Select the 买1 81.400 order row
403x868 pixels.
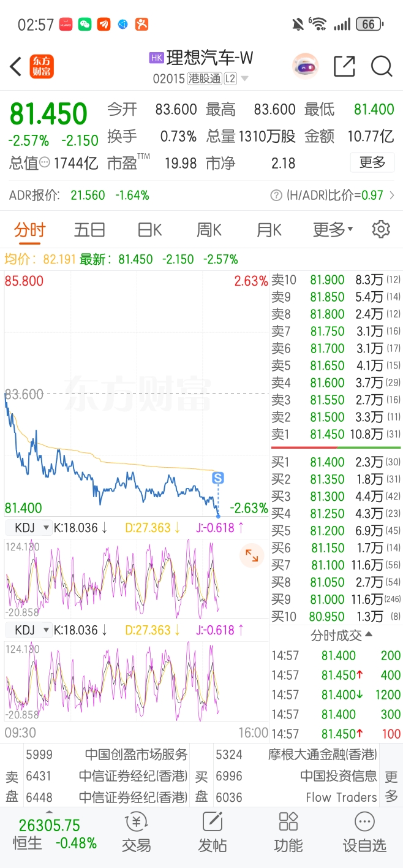336,462
